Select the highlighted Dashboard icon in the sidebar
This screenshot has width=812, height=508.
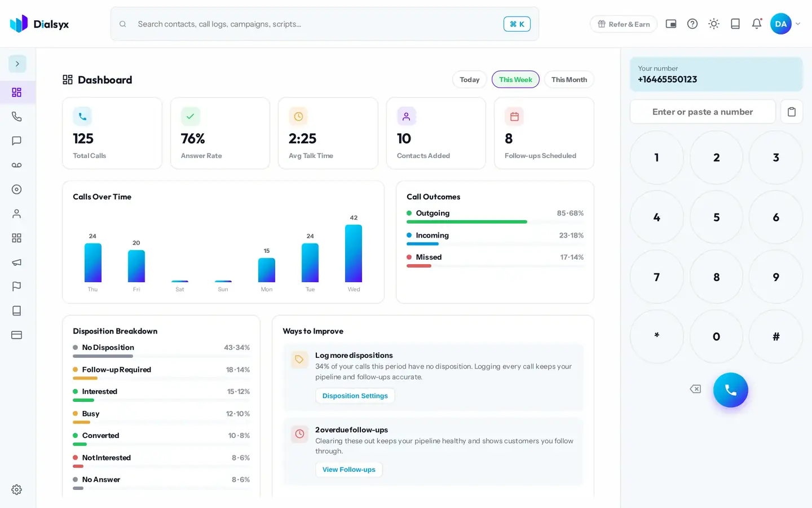pos(17,92)
